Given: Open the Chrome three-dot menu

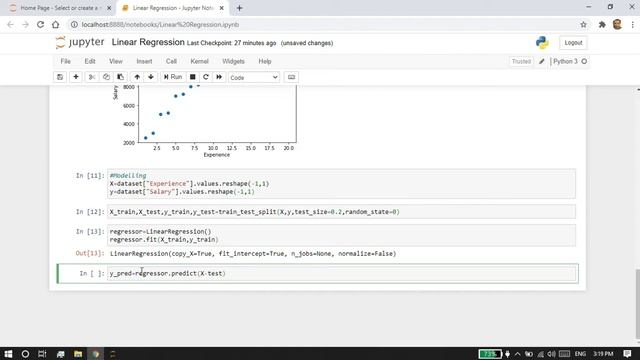Looking at the screenshot, I should [x=632, y=24].
